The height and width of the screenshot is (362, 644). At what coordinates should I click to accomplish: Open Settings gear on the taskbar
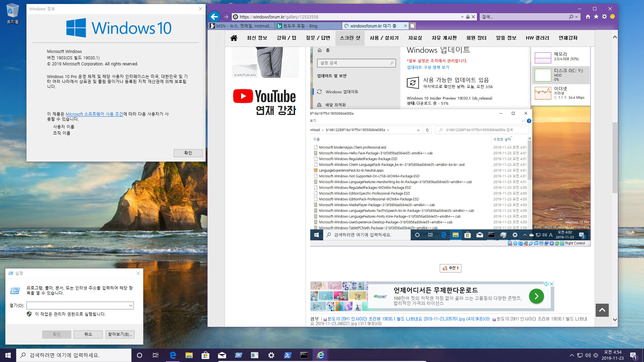click(271, 355)
